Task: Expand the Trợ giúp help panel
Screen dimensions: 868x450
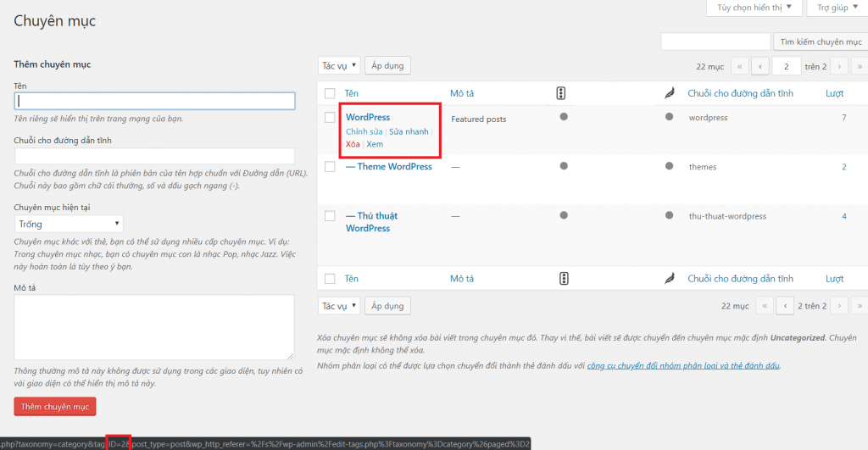Action: 837,8
